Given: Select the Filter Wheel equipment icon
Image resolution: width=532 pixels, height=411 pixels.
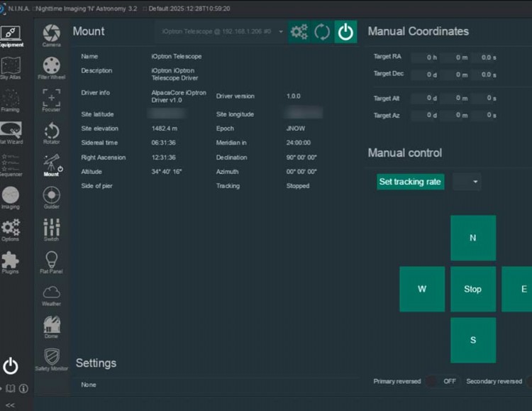Looking at the screenshot, I should pyautogui.click(x=52, y=68).
